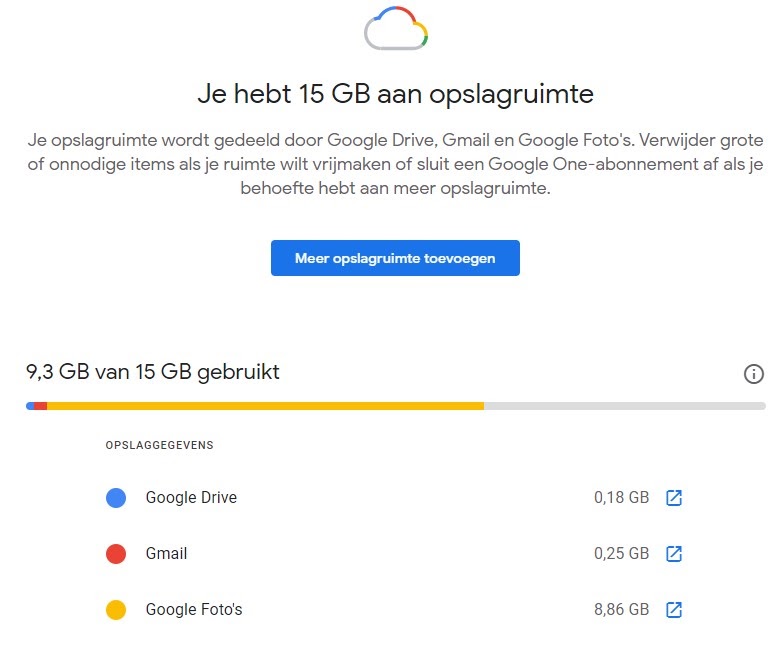Select the Google Foto's label

point(194,610)
